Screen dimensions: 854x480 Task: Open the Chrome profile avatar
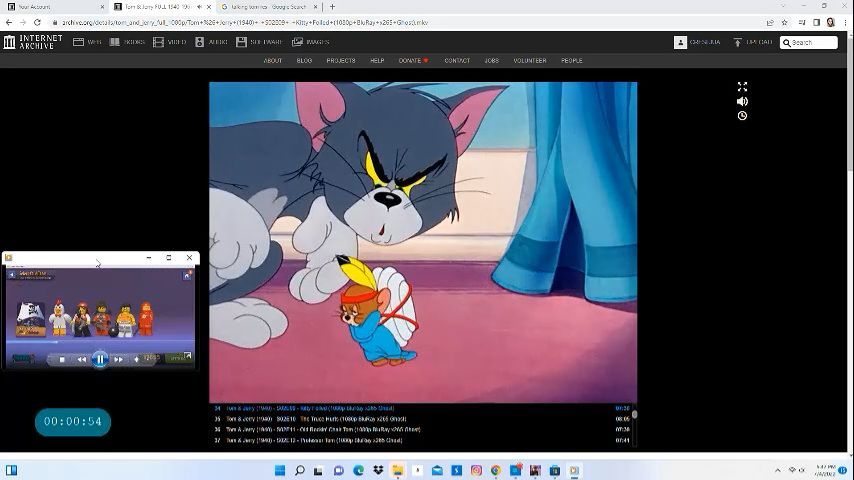coord(831,22)
